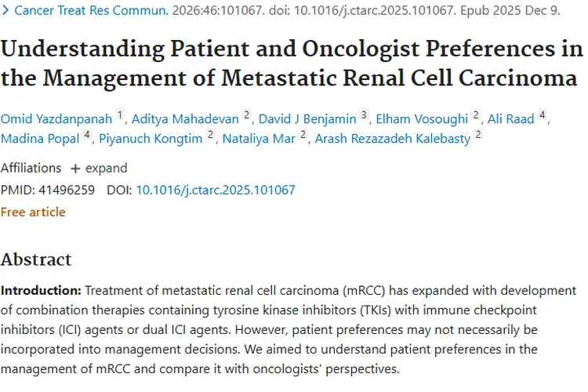This screenshot has height=392, width=588.
Task: Click the Abstract section heading
Action: 36,260
